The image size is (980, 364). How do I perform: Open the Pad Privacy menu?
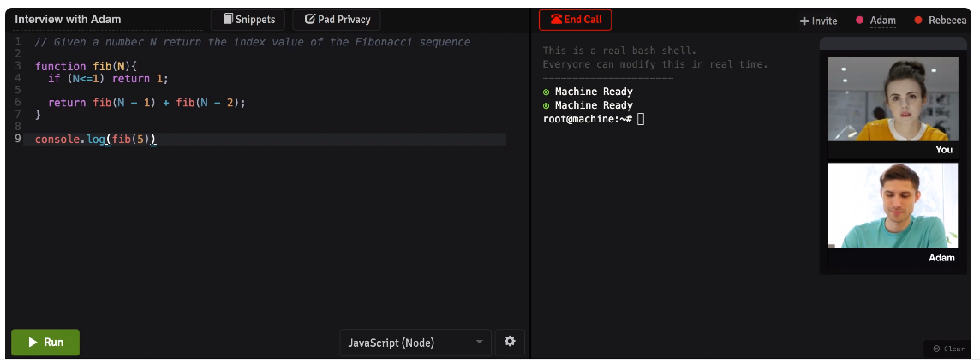point(337,20)
